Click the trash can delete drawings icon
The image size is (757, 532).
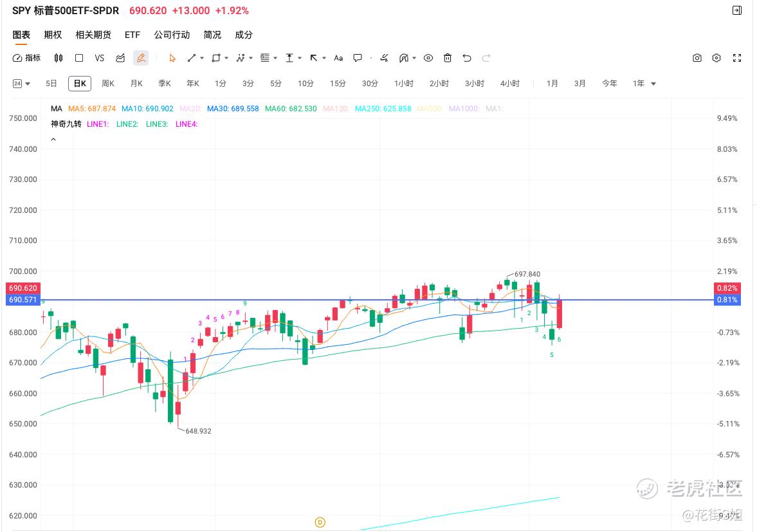pos(448,58)
